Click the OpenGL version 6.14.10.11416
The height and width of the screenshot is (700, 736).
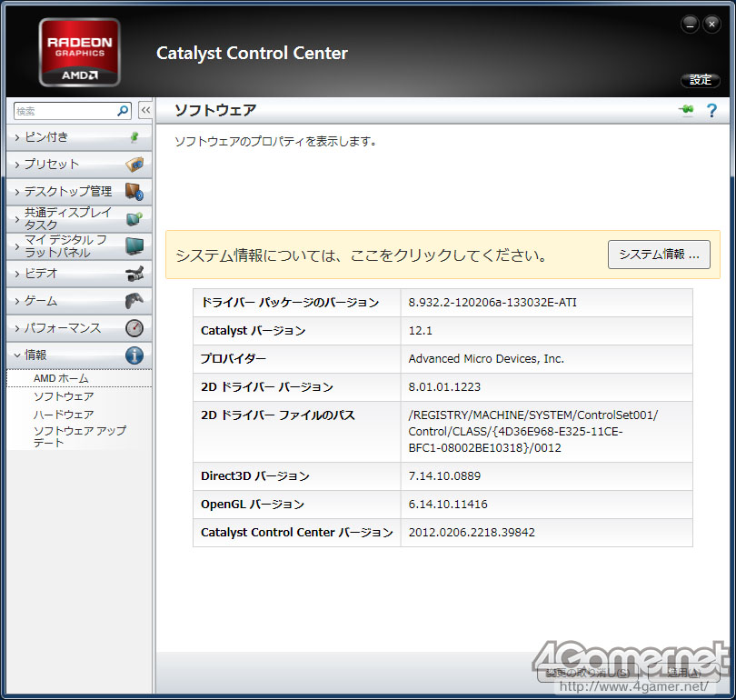(448, 505)
